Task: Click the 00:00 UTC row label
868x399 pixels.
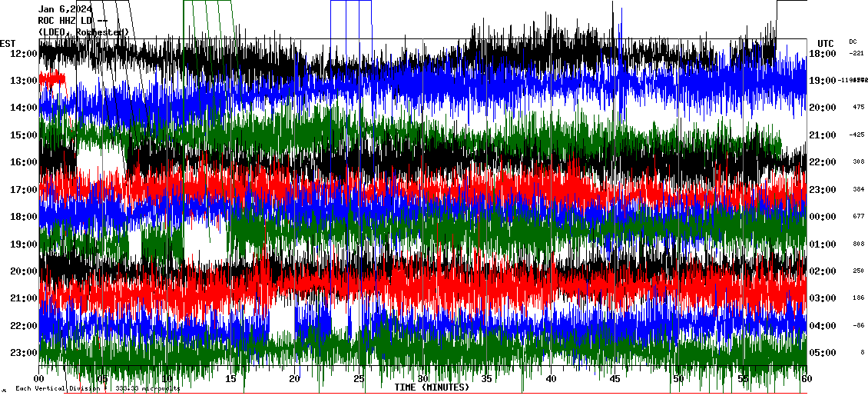Action: tap(823, 217)
